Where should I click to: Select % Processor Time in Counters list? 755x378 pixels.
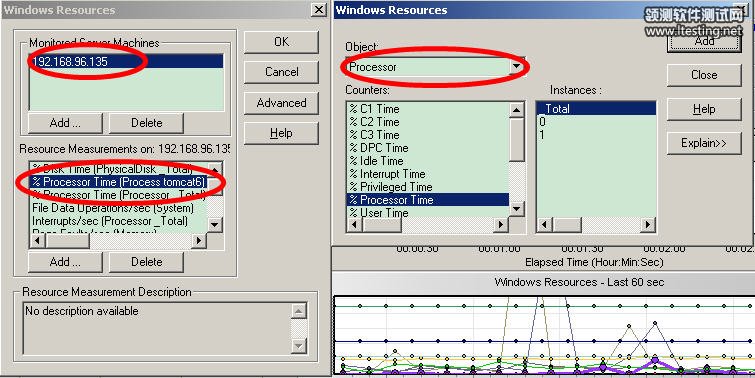tap(428, 200)
